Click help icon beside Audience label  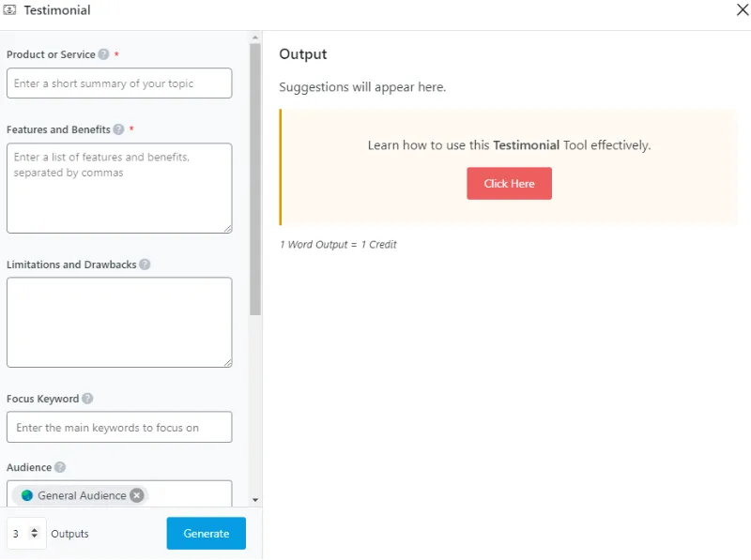pos(60,467)
